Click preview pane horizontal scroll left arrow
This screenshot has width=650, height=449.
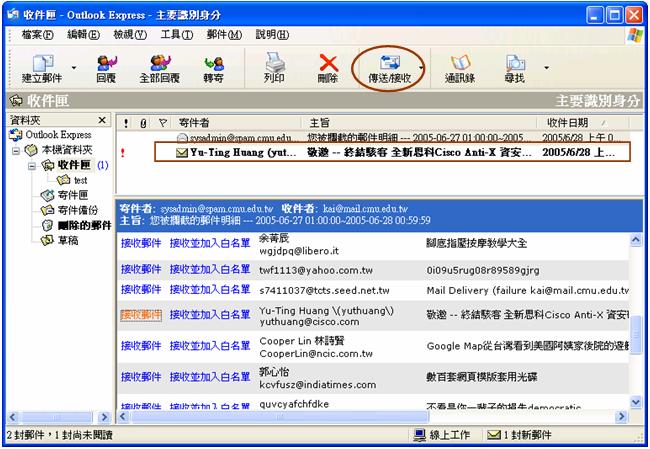tap(123, 416)
